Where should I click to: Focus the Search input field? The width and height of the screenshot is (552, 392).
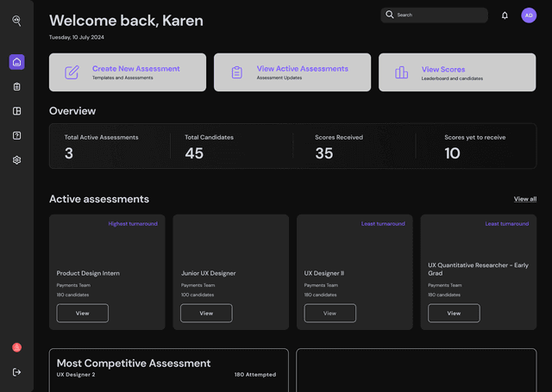pos(434,16)
